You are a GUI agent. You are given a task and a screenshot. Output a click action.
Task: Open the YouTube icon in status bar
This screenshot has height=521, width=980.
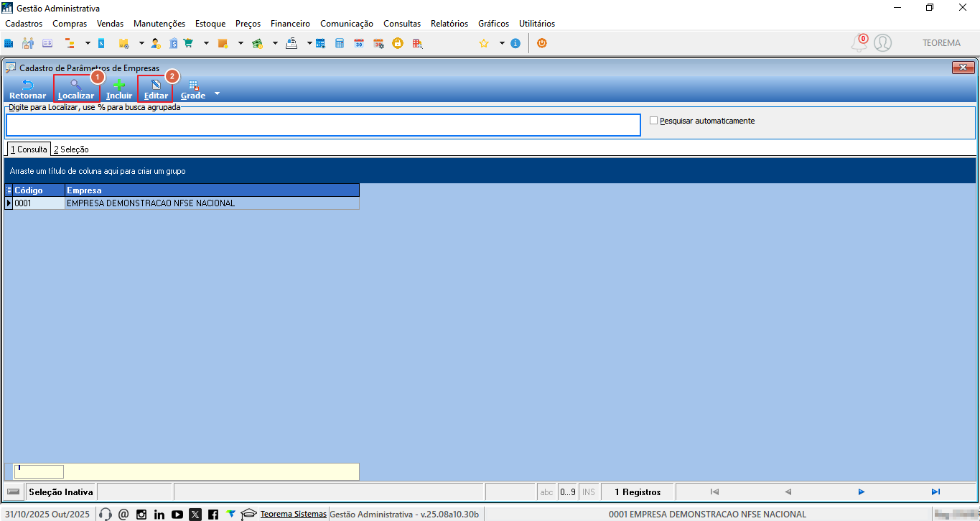click(x=177, y=514)
